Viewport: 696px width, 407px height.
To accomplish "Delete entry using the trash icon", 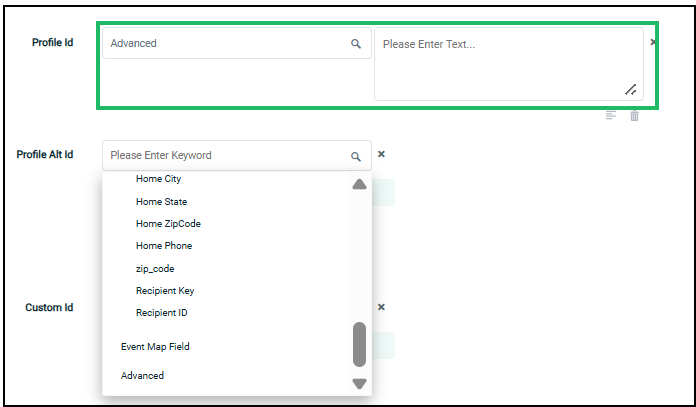I will pyautogui.click(x=634, y=116).
